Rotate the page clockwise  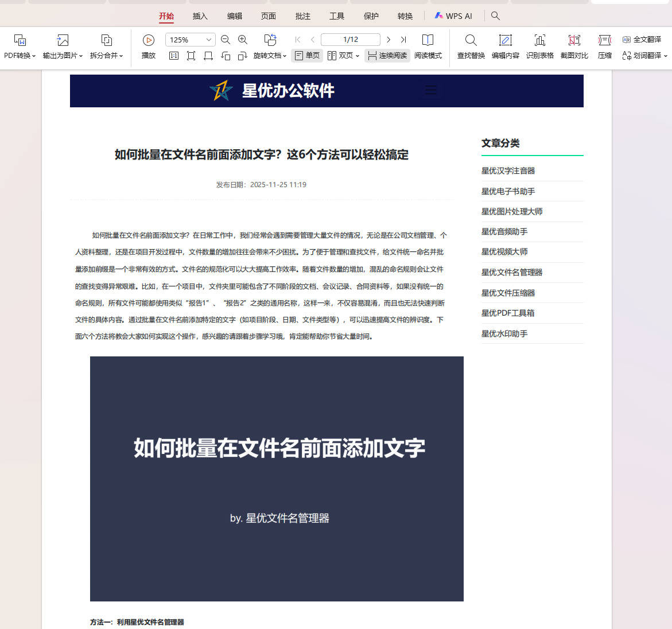pos(243,56)
